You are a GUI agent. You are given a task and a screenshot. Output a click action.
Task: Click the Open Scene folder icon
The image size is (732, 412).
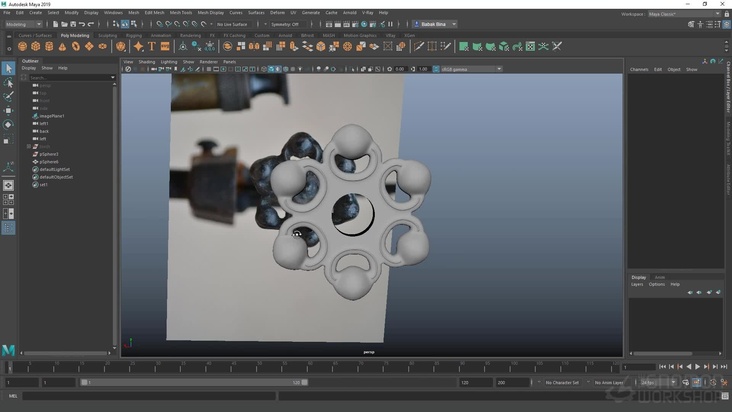tap(64, 24)
